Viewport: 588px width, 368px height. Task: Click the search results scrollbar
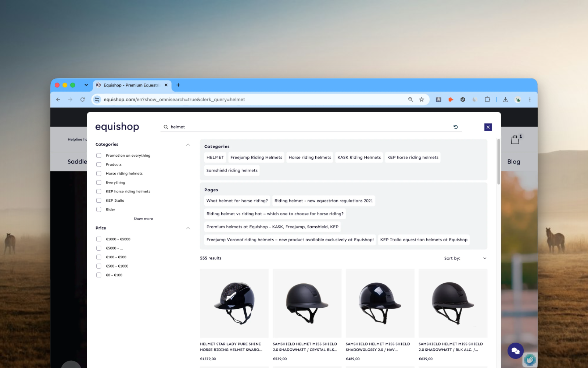[499, 162]
